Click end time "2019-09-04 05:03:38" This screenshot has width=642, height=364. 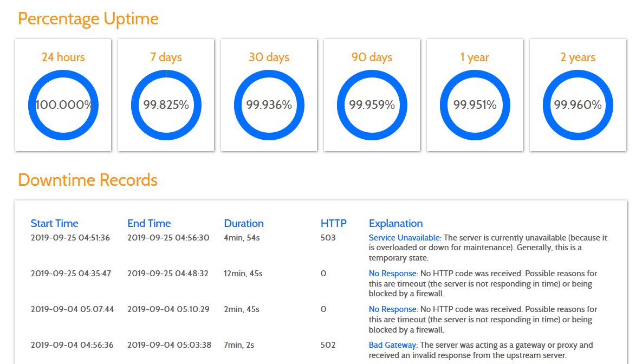point(169,345)
